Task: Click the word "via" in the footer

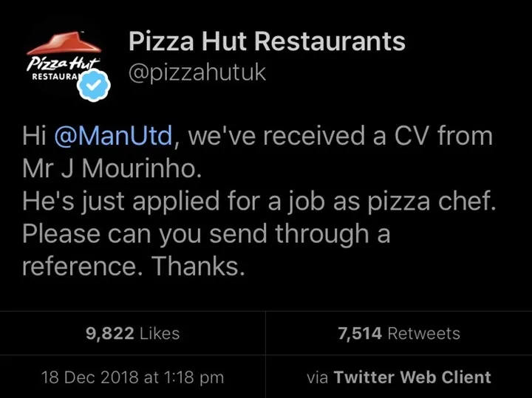Action: [317, 377]
